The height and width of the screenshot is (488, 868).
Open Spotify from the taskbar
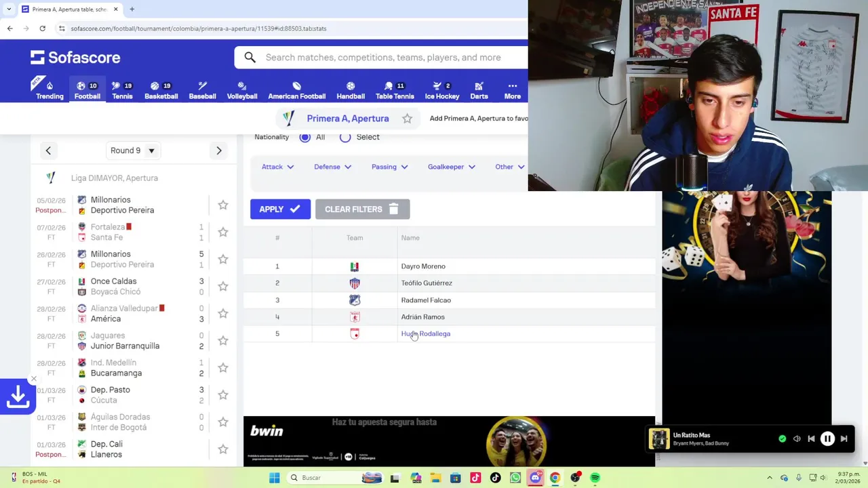click(595, 478)
